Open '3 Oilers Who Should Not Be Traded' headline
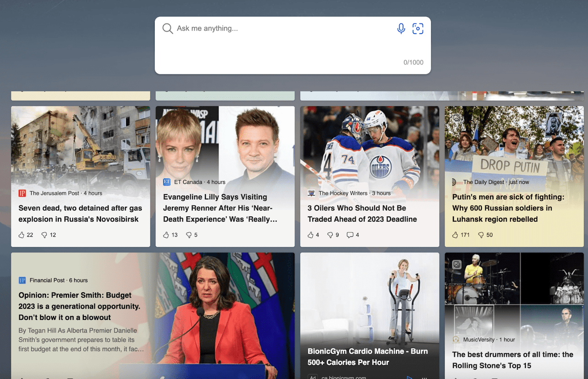 click(x=362, y=214)
